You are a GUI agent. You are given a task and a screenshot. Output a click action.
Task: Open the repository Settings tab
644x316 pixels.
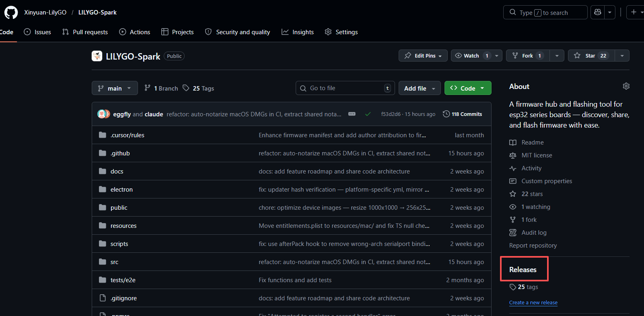coord(341,32)
